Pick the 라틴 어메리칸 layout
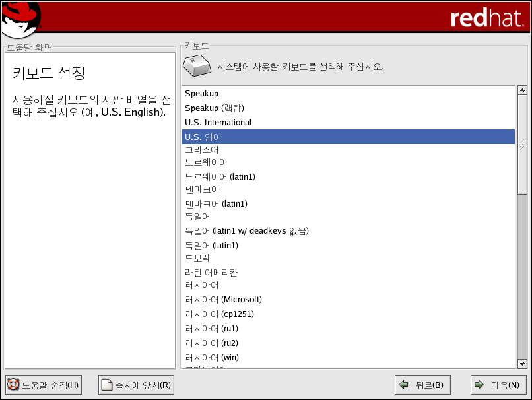This screenshot has width=532, height=400. click(211, 273)
